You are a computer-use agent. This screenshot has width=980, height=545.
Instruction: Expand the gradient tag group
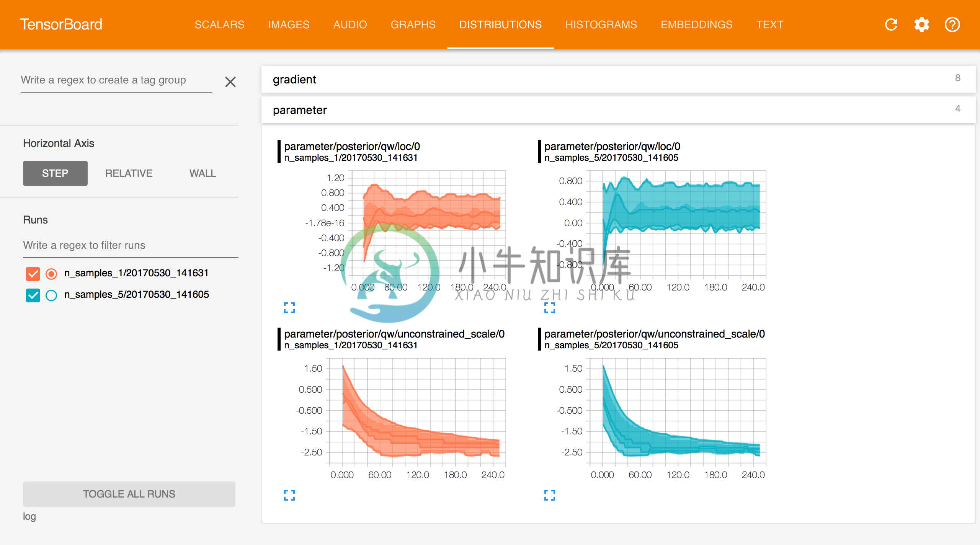click(618, 79)
